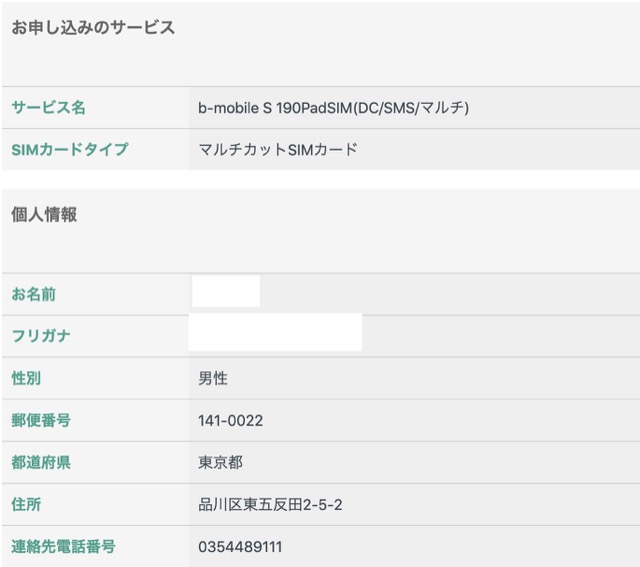Image resolution: width=640 pixels, height=567 pixels.
Task: Select the 住所 row label
Action: (x=26, y=504)
